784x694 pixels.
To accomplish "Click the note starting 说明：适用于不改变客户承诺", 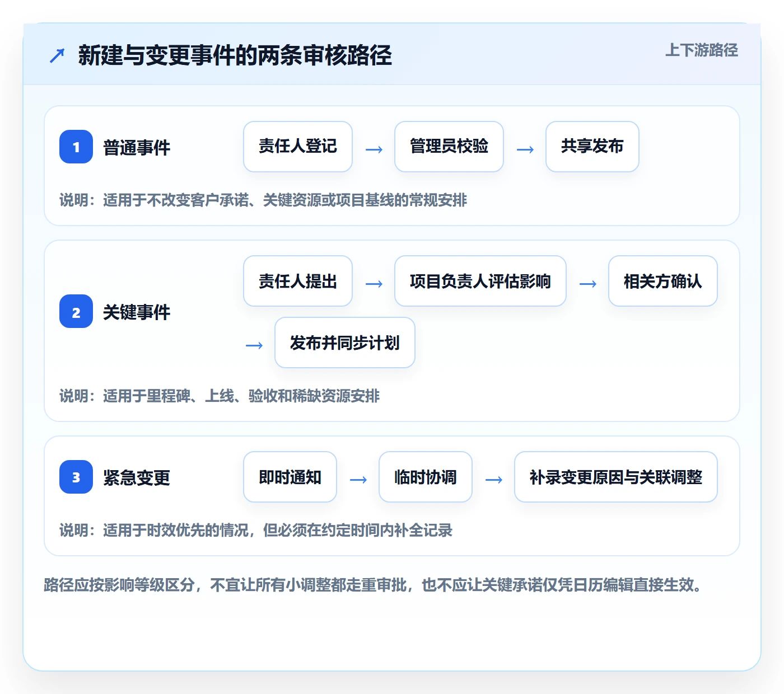I will tap(263, 200).
